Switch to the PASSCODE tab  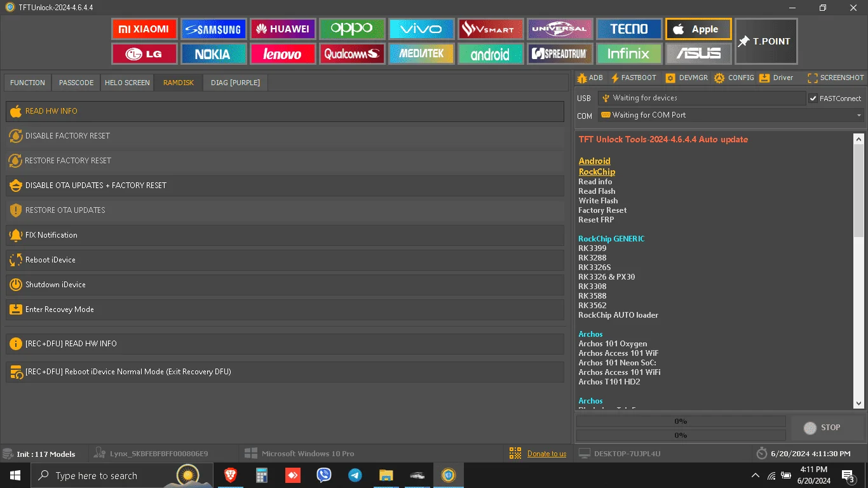pos(76,83)
